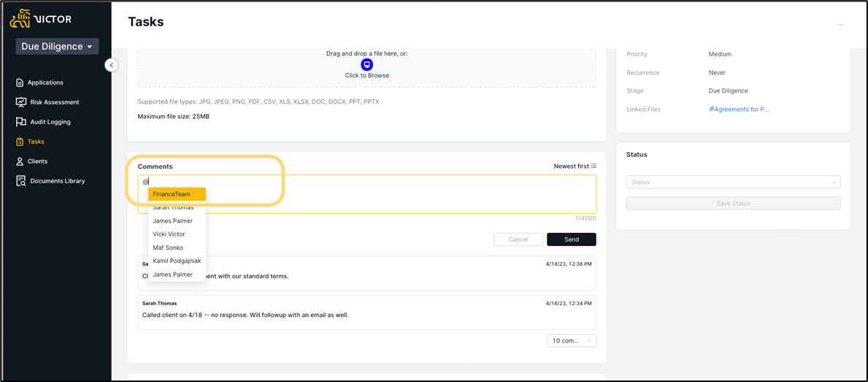Click the Save Status button
This screenshot has height=382, width=868.
733,203
